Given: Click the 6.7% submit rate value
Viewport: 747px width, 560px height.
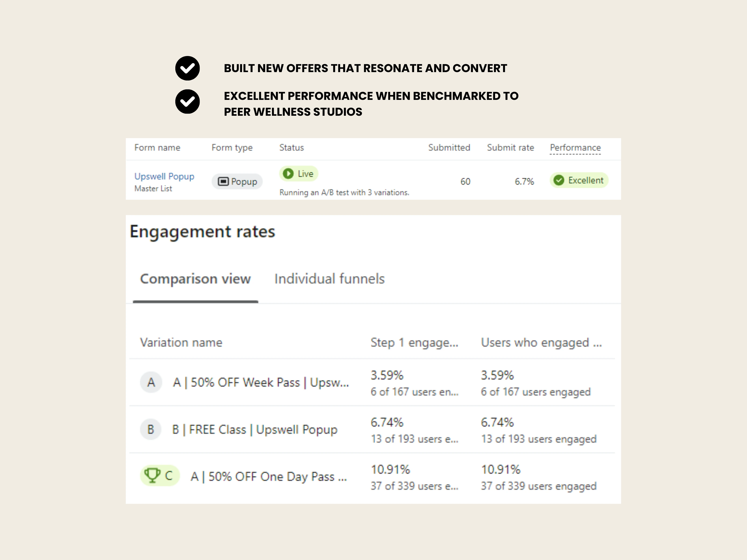Looking at the screenshot, I should [524, 182].
